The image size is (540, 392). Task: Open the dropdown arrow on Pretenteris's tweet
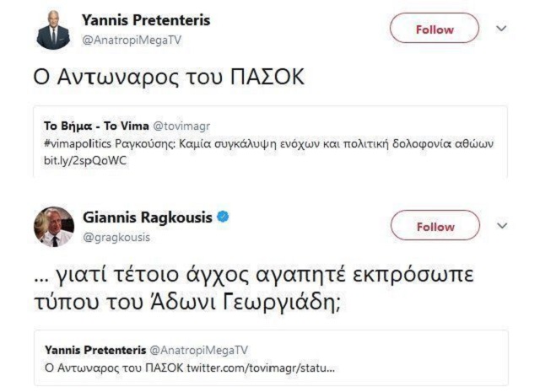click(502, 29)
